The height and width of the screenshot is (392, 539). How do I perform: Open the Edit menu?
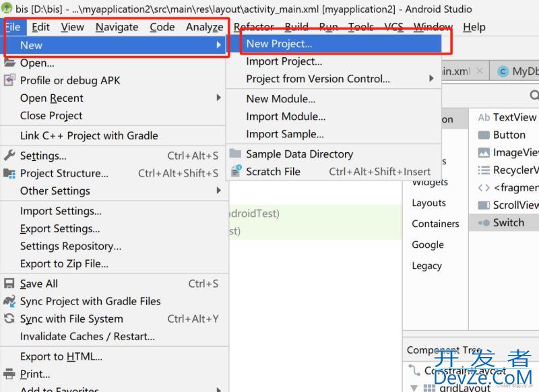click(40, 27)
